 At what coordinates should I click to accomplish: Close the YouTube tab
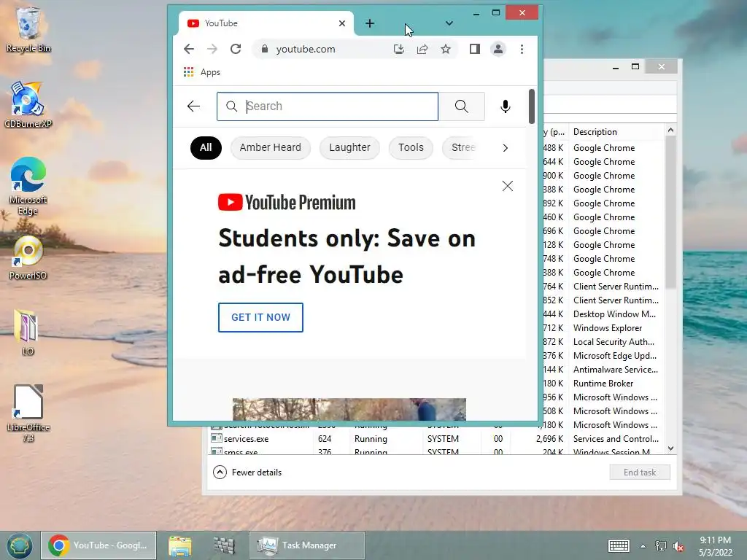tap(342, 23)
